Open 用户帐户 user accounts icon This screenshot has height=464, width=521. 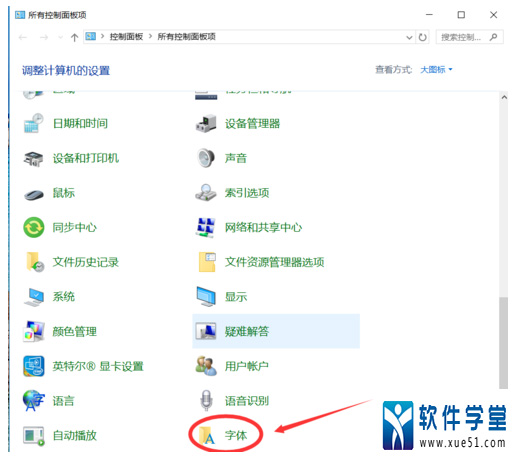206,366
